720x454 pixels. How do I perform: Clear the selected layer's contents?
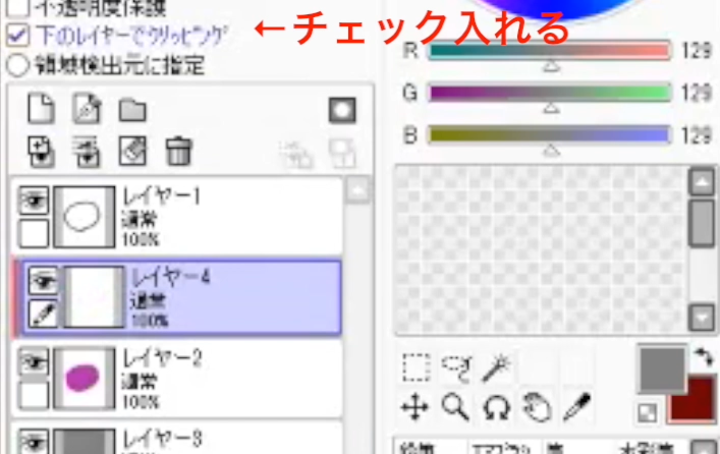pyautogui.click(x=133, y=151)
